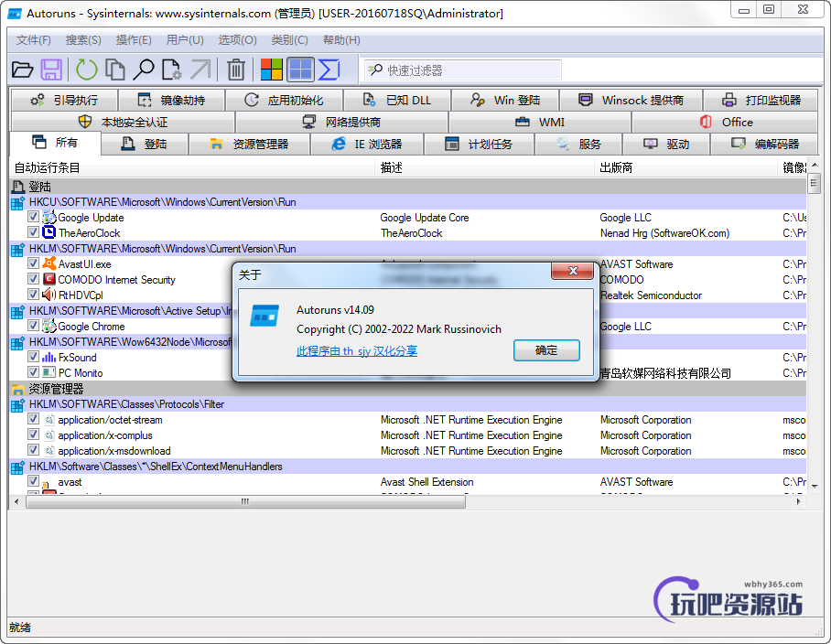Click the COMODO Internet Security red icon
This screenshot has height=644, width=831.
point(49,279)
